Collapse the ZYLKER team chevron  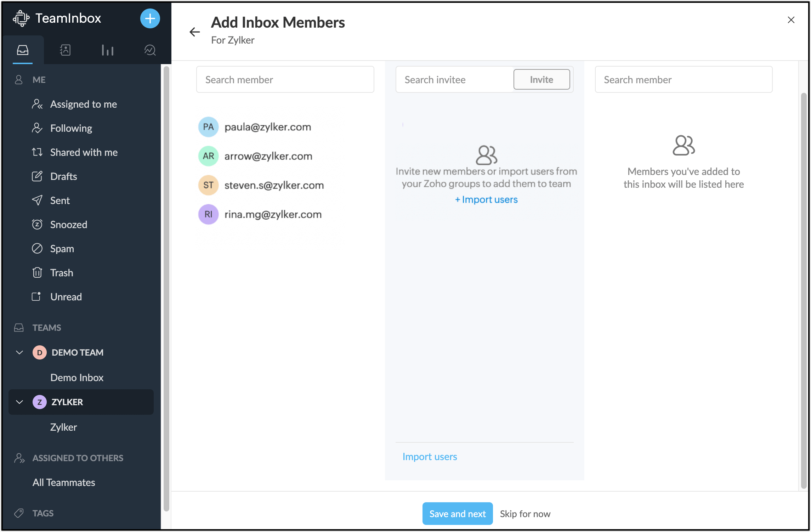click(x=19, y=402)
